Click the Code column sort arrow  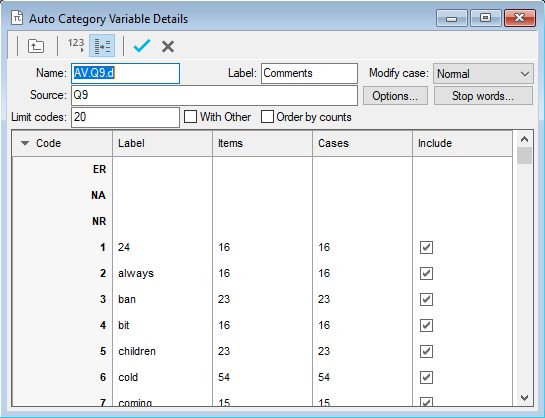(25, 143)
